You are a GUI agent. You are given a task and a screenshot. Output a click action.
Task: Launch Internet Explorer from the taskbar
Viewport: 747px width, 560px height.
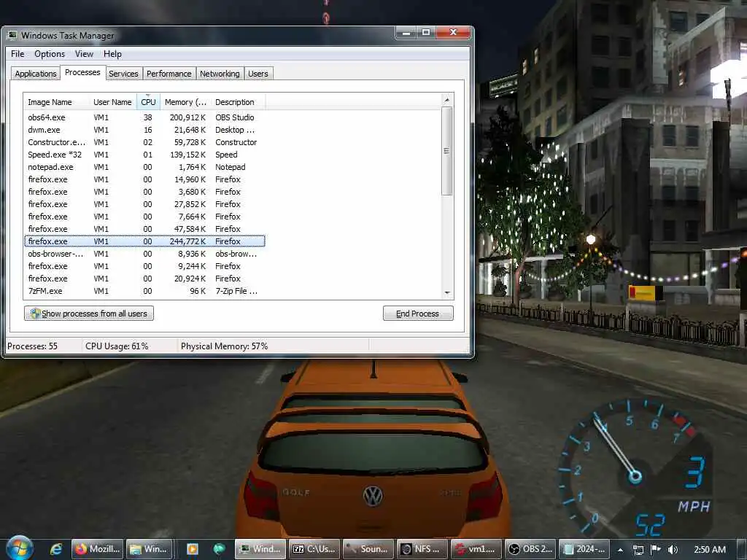pos(56,549)
